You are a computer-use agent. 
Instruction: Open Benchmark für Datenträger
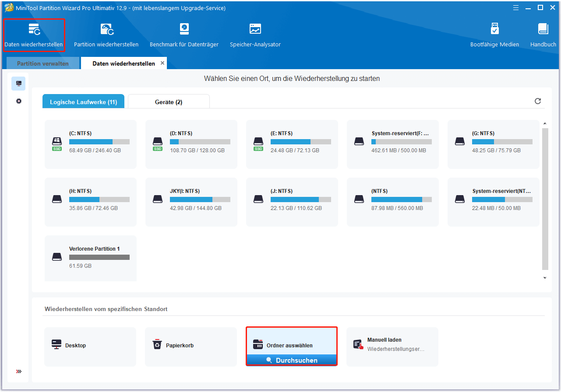tap(184, 35)
